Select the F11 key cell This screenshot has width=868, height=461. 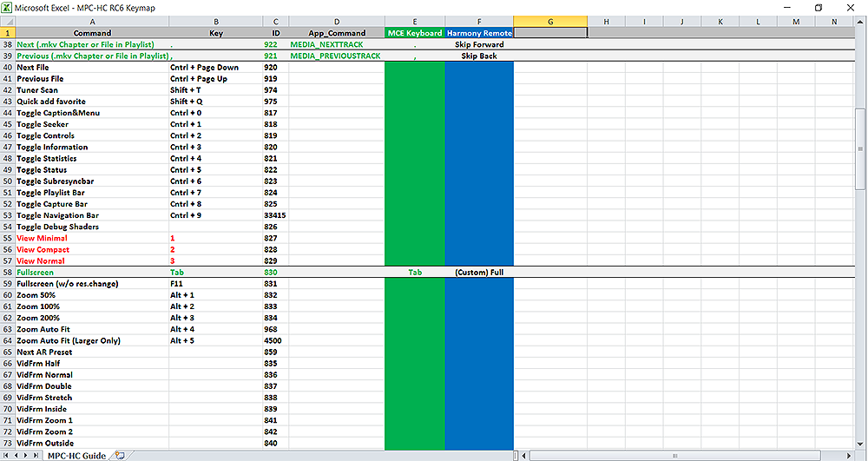click(x=216, y=284)
